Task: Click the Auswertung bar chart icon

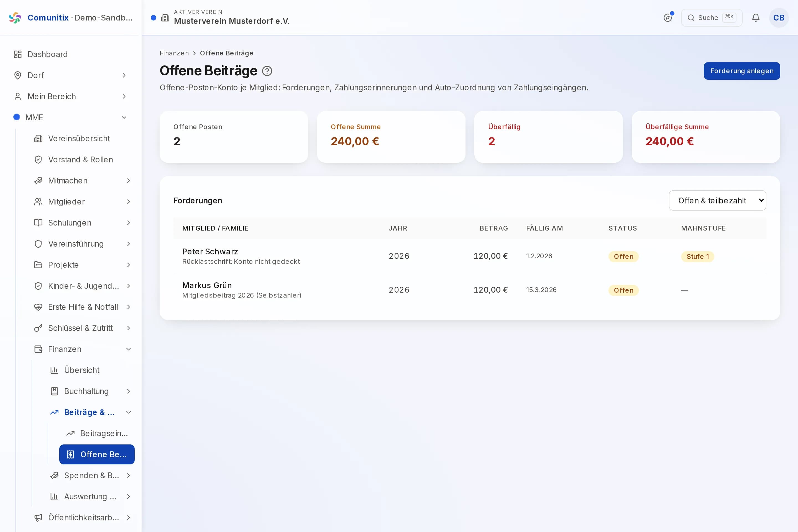Action: click(54, 496)
